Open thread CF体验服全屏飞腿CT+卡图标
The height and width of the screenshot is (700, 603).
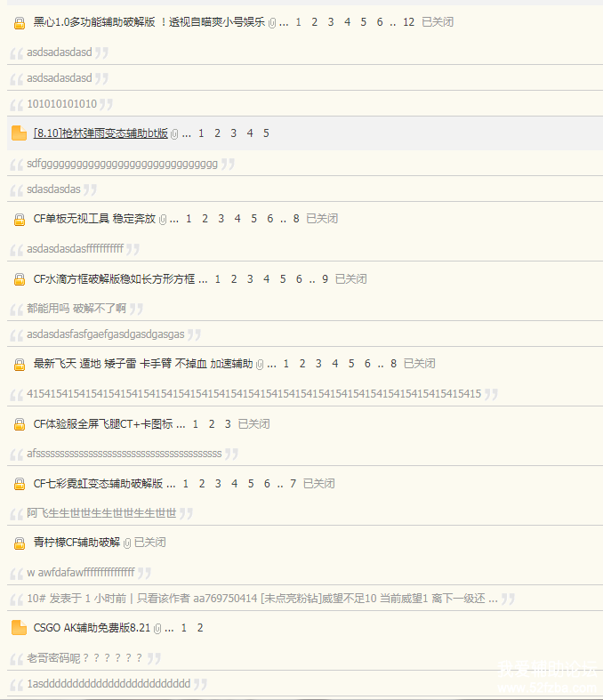coord(102,423)
